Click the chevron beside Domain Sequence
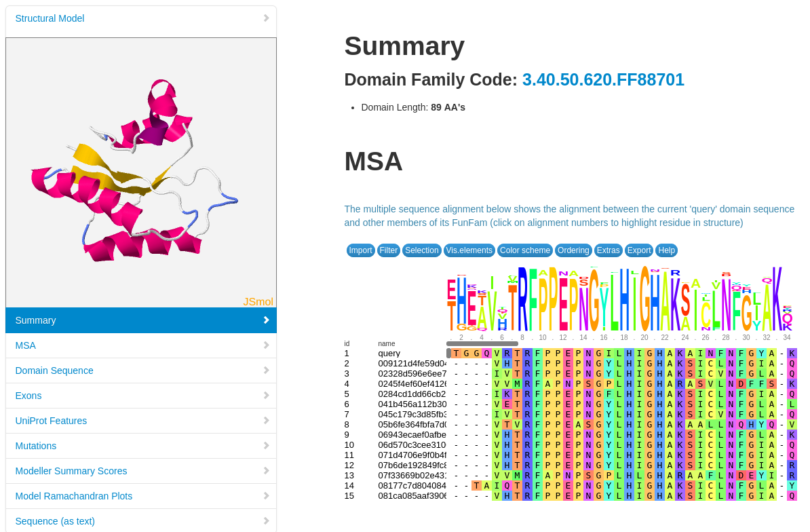Screen dimensions: 810x532 266,370
